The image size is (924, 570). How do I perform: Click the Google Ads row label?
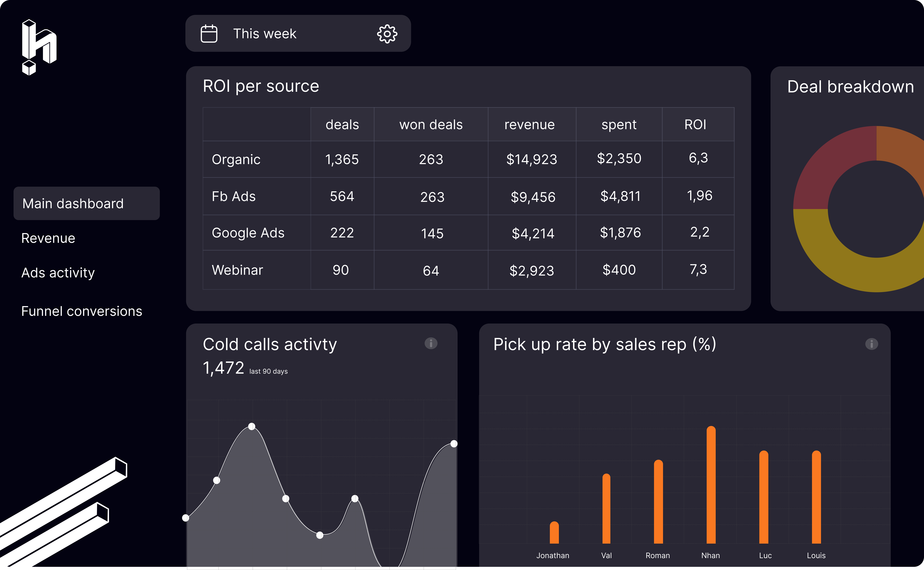pos(248,233)
